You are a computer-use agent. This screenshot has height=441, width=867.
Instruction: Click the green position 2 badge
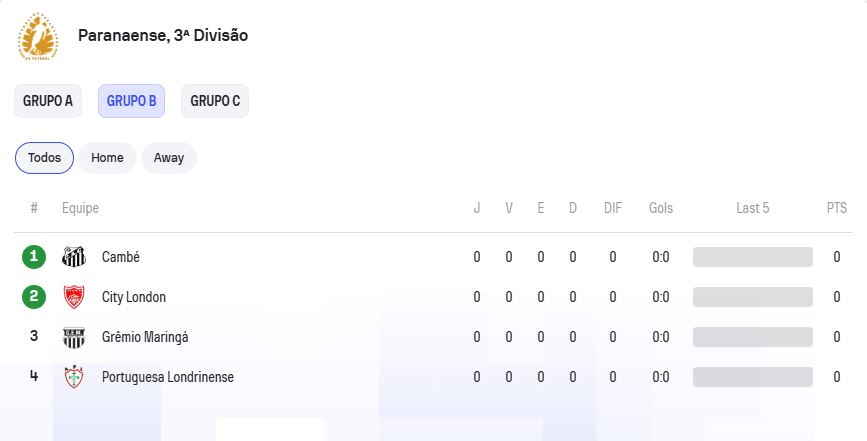[34, 297]
